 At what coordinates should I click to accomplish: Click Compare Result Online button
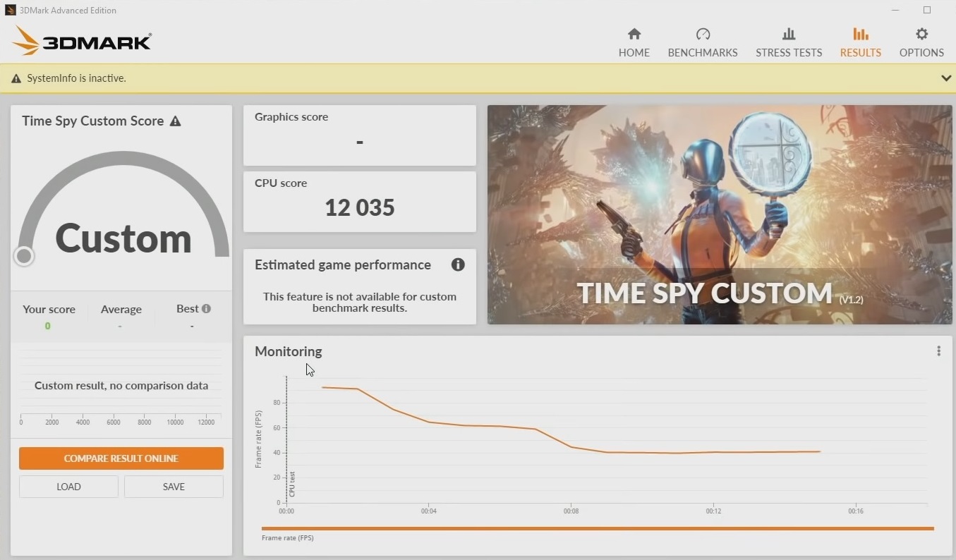pyautogui.click(x=121, y=458)
